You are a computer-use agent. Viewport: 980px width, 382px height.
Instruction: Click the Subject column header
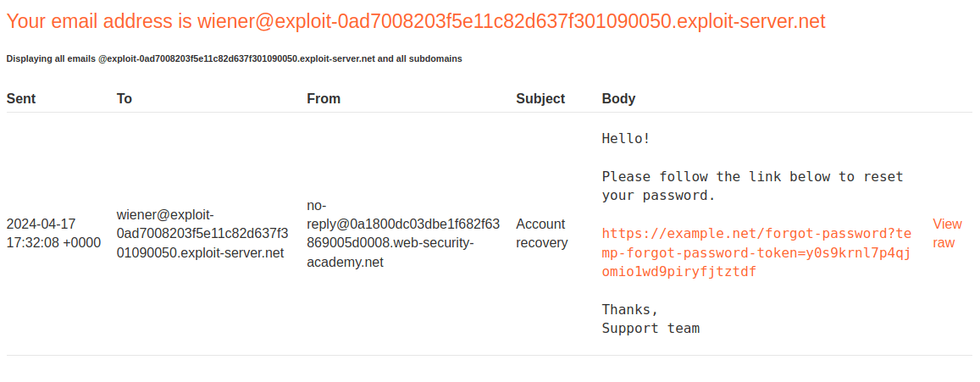point(540,98)
